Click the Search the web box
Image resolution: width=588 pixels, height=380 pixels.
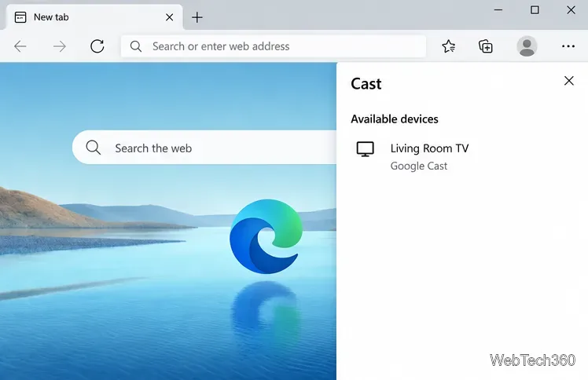tap(204, 148)
